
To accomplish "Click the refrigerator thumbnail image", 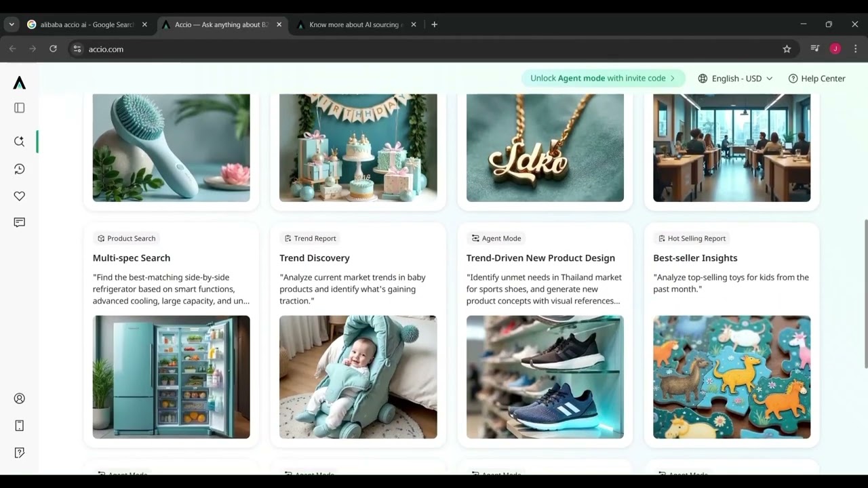I will 172,377.
